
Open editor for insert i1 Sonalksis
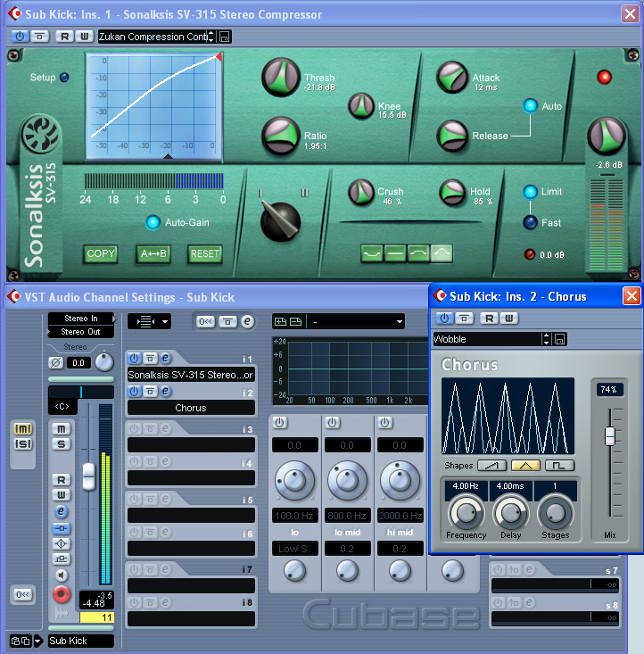click(x=166, y=358)
